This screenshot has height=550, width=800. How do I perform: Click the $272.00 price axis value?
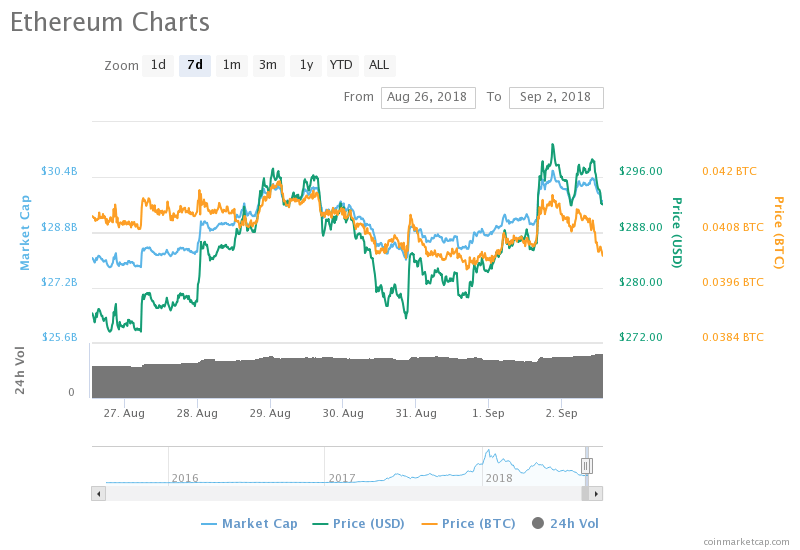tap(641, 337)
